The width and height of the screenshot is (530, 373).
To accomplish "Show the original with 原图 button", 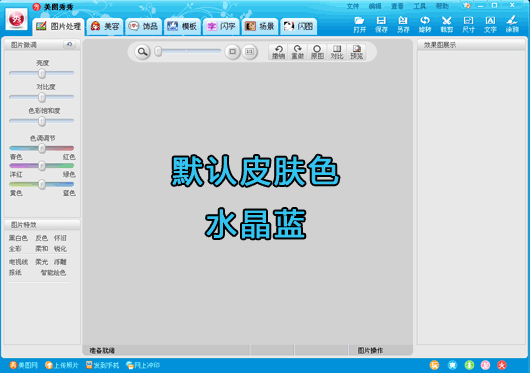I will (x=317, y=52).
